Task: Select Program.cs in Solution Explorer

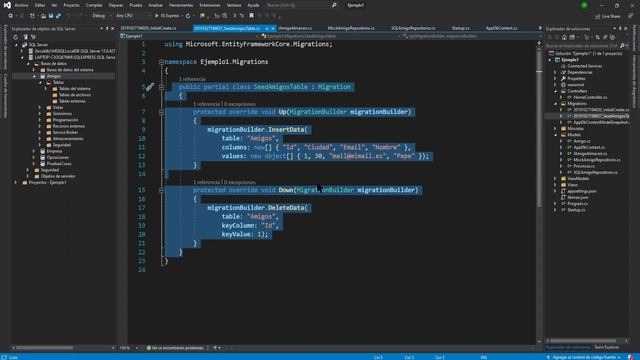Action: (577, 204)
